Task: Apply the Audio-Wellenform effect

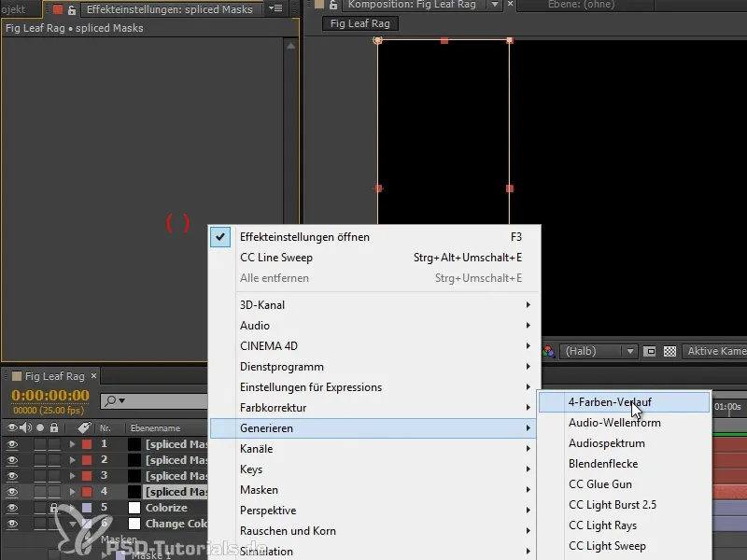Action: click(x=624, y=423)
